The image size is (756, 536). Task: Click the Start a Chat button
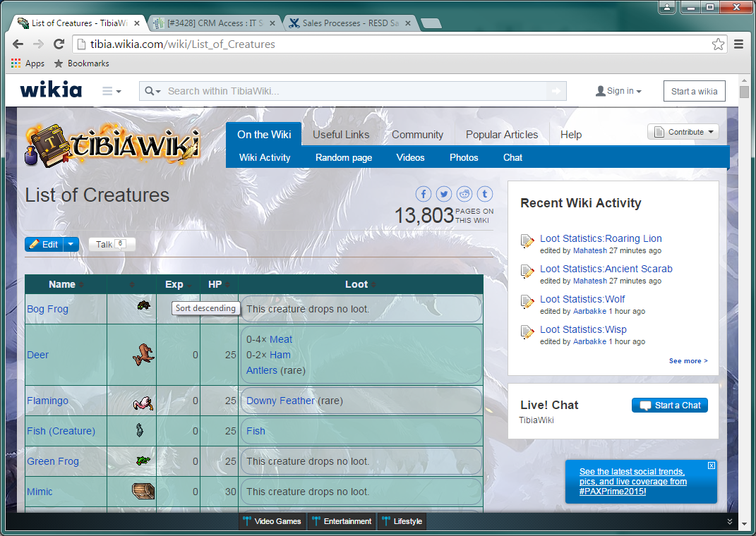click(x=670, y=405)
